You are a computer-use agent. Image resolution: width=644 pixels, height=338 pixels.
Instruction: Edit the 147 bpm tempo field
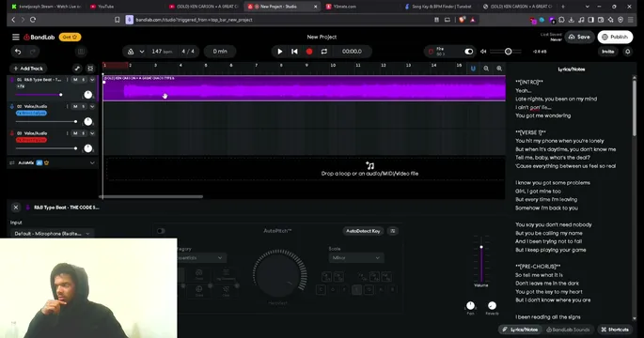162,52
